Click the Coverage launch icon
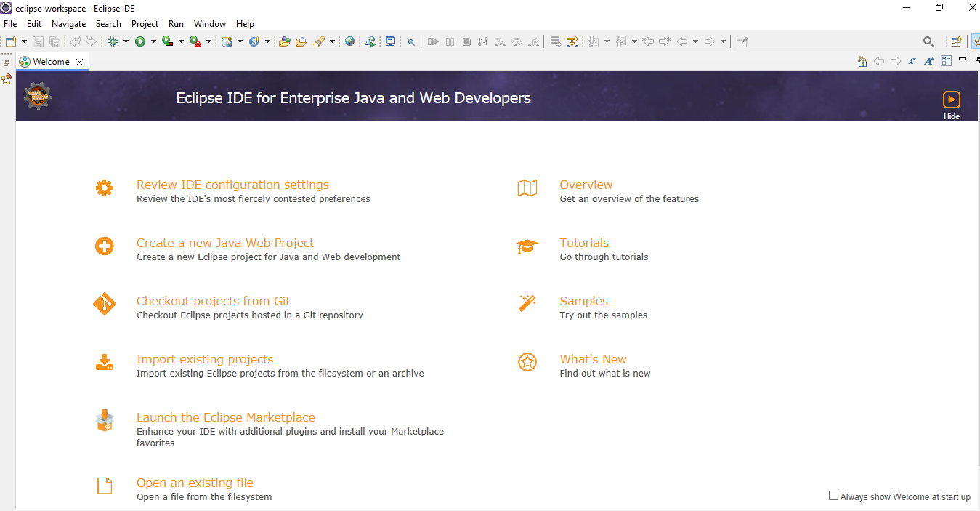This screenshot has width=980, height=511. click(x=167, y=41)
